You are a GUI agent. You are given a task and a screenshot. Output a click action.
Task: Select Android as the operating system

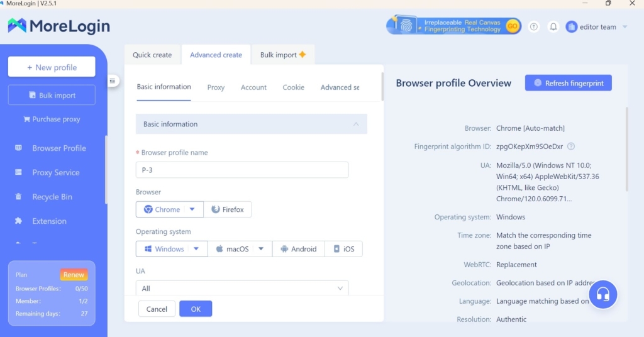tap(299, 249)
